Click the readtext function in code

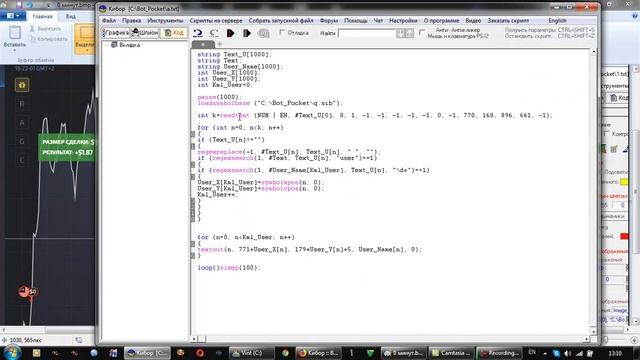tap(234, 116)
